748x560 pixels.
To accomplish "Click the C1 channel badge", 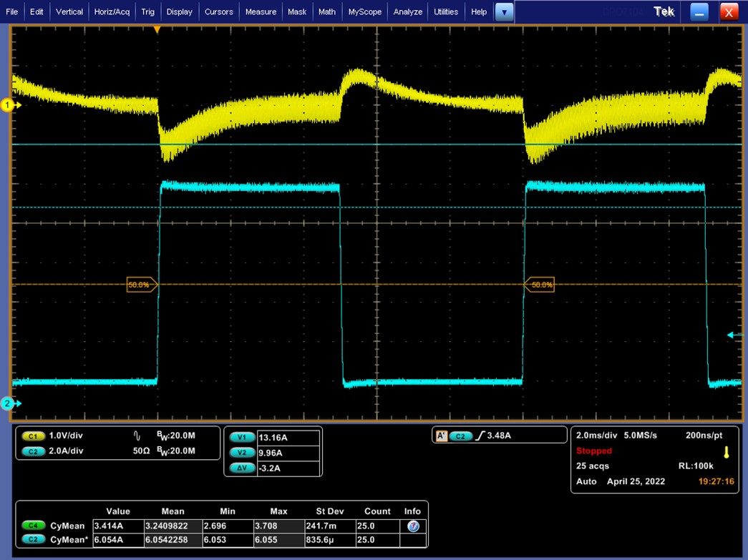I will [x=33, y=436].
